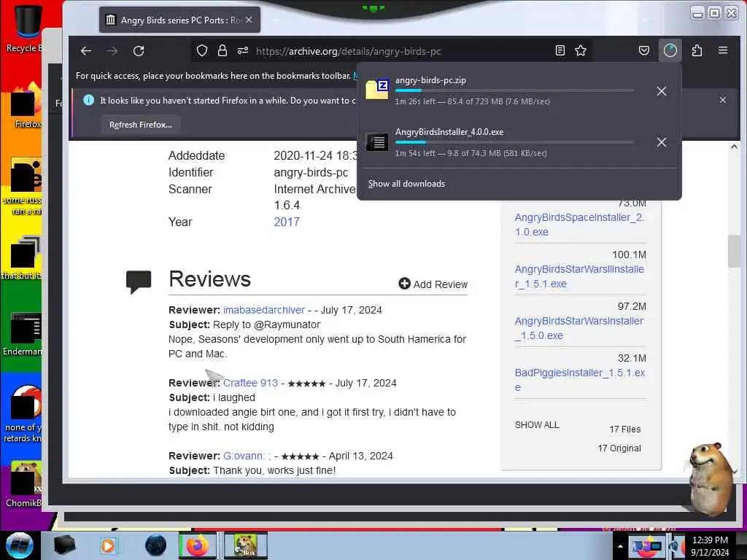Open the site permissions icon in address bar
The width and height of the screenshot is (747, 560).
(243, 50)
